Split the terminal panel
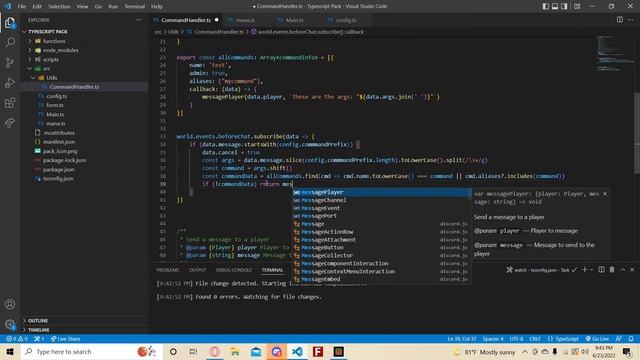640x360 pixels. tap(601, 269)
